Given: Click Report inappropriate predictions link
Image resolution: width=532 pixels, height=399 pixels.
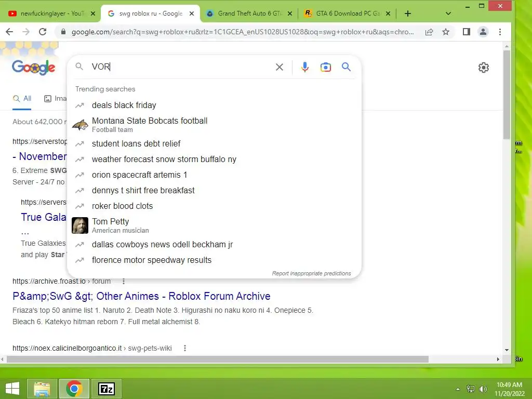Looking at the screenshot, I should (x=311, y=273).
